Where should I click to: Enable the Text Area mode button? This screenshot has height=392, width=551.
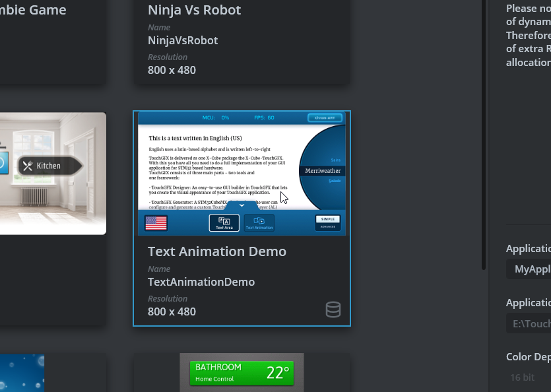pos(224,223)
